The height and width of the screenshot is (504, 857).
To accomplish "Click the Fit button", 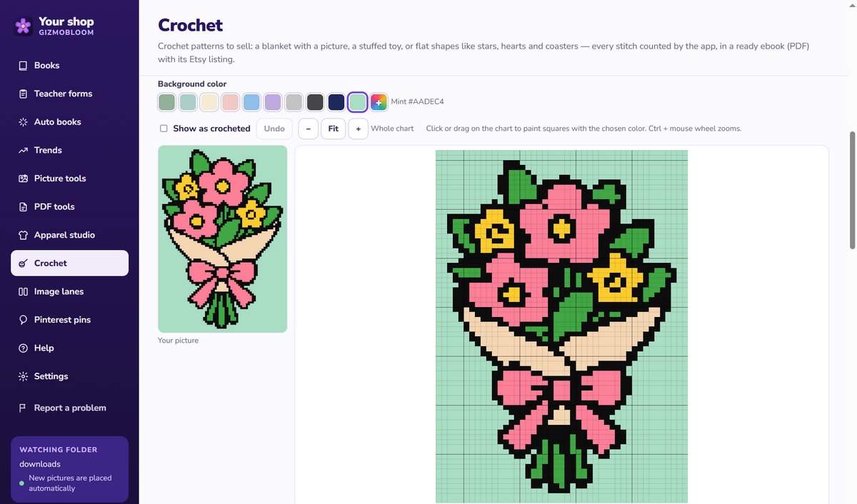I will 334,128.
